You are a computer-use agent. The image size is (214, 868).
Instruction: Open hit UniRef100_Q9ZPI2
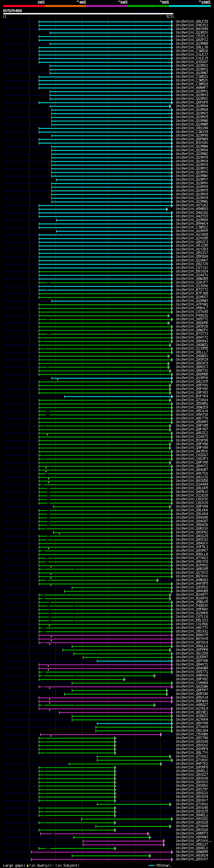[x=192, y=40]
